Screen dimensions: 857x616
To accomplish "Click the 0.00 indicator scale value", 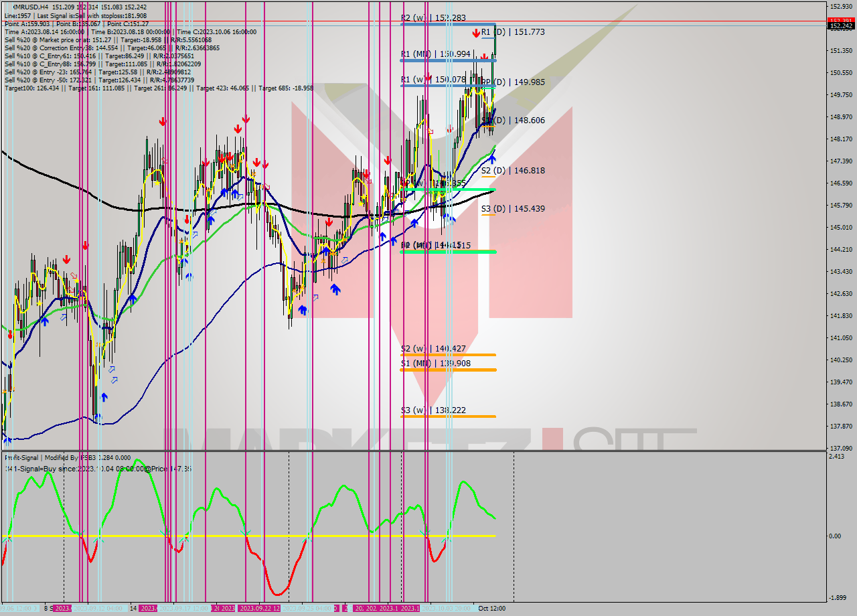I will tap(836, 536).
